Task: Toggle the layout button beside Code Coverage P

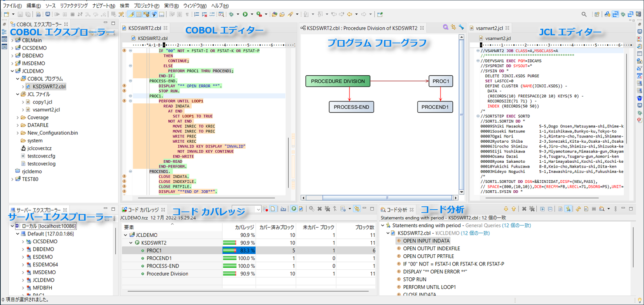Action: tap(301, 209)
